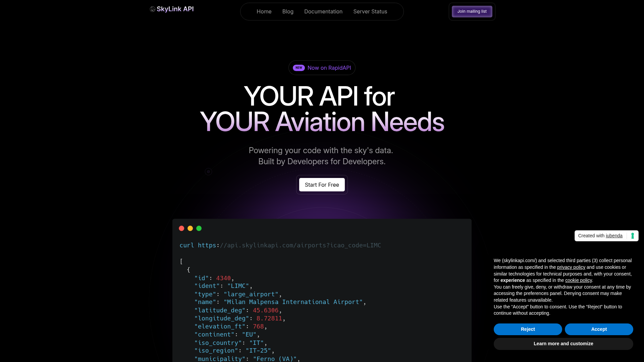The width and height of the screenshot is (644, 362).
Task: Reject cookies in the consent banner
Action: pos(528,329)
